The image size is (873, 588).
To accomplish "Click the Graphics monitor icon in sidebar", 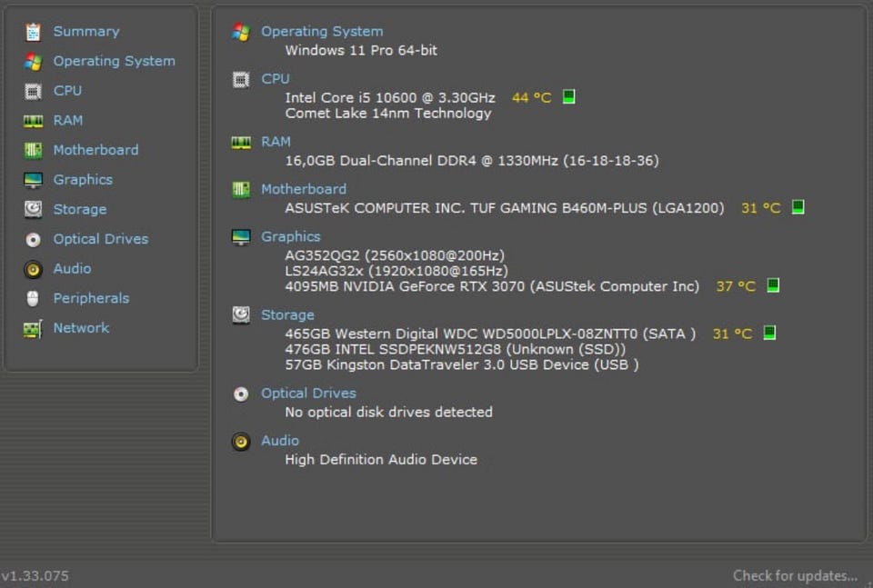I will [33, 180].
